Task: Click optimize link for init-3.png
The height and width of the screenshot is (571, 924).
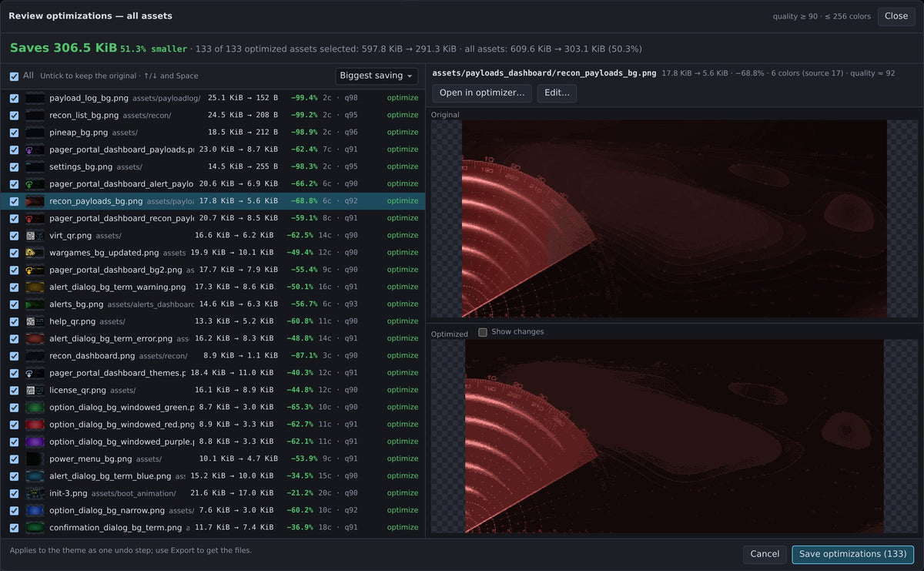Action: point(403,493)
